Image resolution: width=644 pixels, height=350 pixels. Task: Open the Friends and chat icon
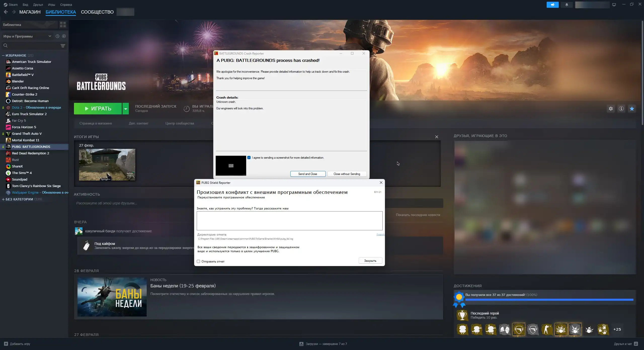click(x=636, y=344)
